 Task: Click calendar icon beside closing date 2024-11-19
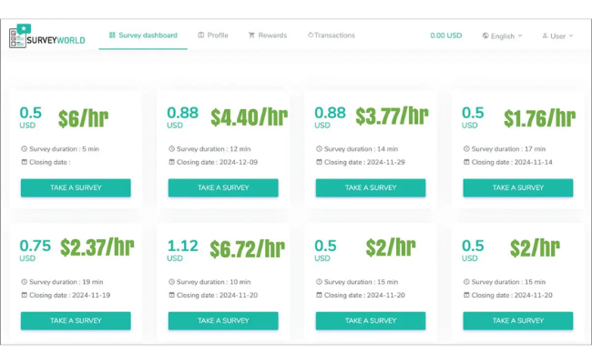(x=25, y=295)
